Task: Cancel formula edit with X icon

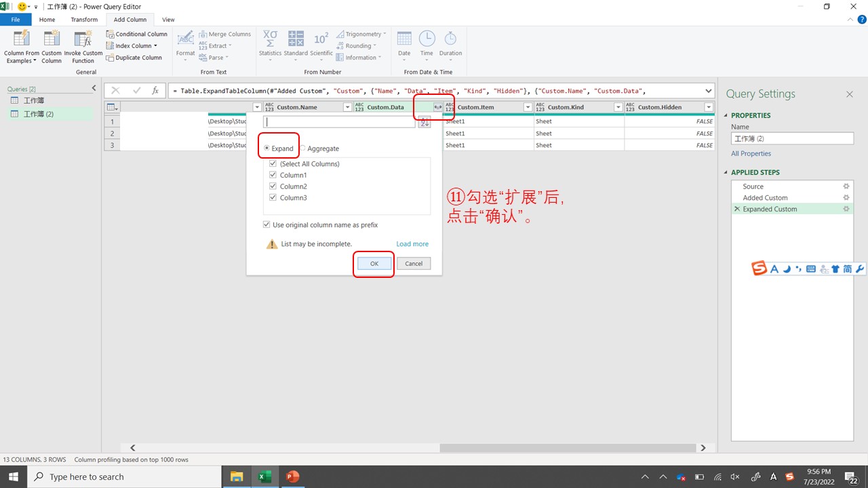Action: point(115,90)
